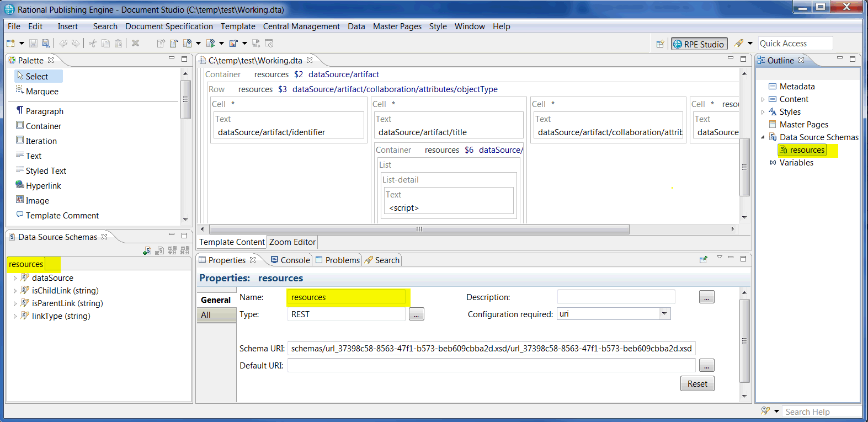Viewport: 868px width, 422px height.
Task: Pick the Container element in Palette
Action: pyautogui.click(x=39, y=126)
